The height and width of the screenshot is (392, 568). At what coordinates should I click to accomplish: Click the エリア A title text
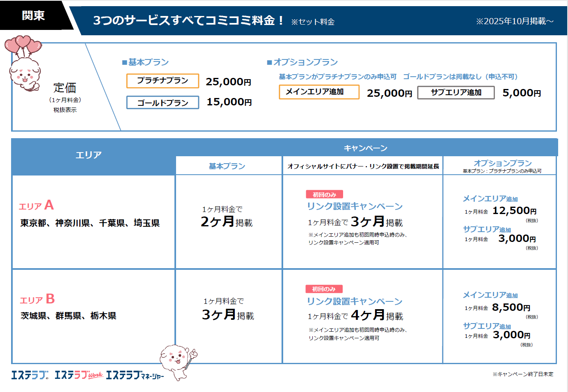point(36,205)
